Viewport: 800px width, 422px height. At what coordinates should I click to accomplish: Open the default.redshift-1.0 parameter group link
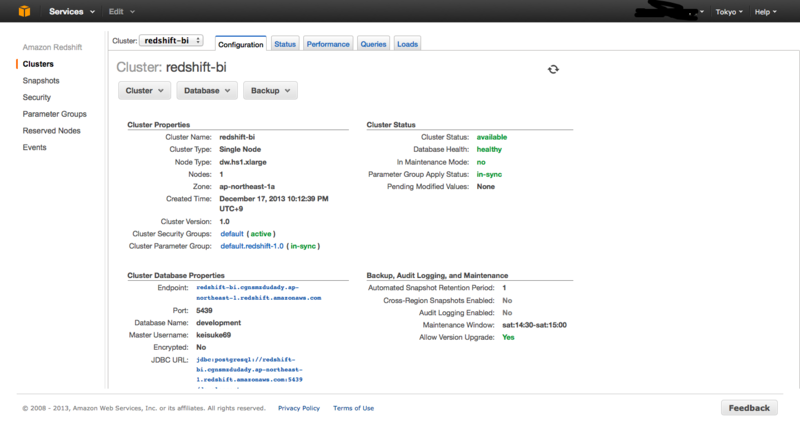tap(252, 246)
